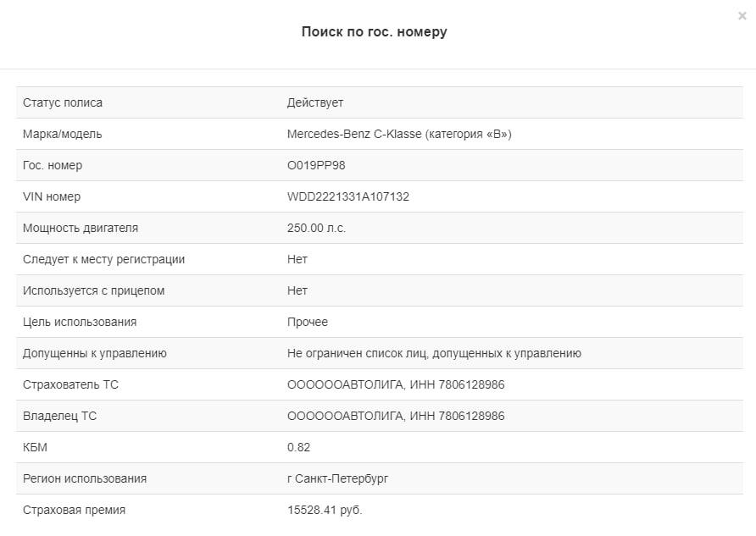Screen dimensions: 756x536
Task: Click the license plate value O019PP98
Action: point(316,165)
